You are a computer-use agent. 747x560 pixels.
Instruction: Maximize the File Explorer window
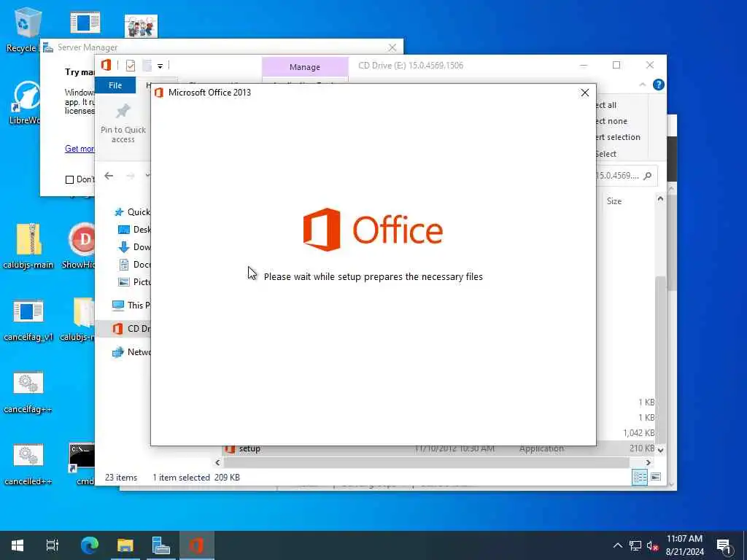[616, 65]
